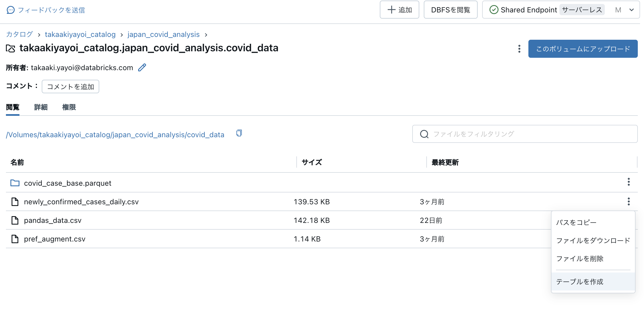Click the green Shared Endpoint status checkmark
This screenshot has width=644, height=328.
pos(494,10)
